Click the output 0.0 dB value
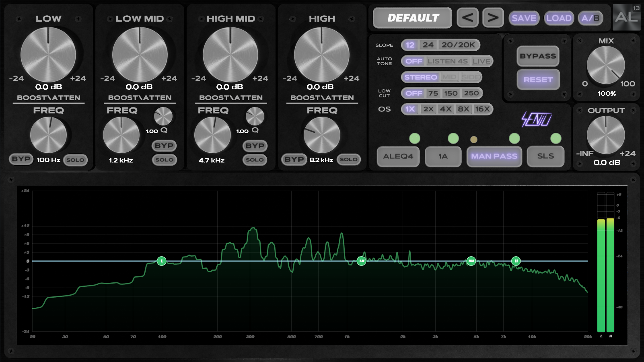Screen dimensions: 644x362 coord(607,162)
